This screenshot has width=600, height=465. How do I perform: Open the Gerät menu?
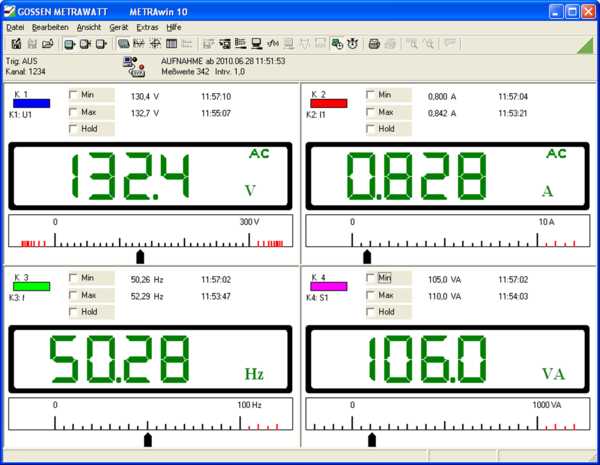tap(118, 27)
